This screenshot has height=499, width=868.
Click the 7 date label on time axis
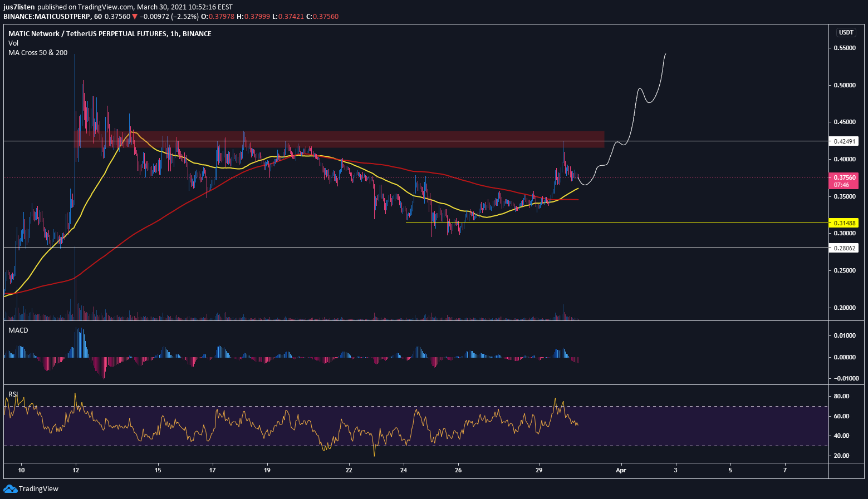point(784,470)
